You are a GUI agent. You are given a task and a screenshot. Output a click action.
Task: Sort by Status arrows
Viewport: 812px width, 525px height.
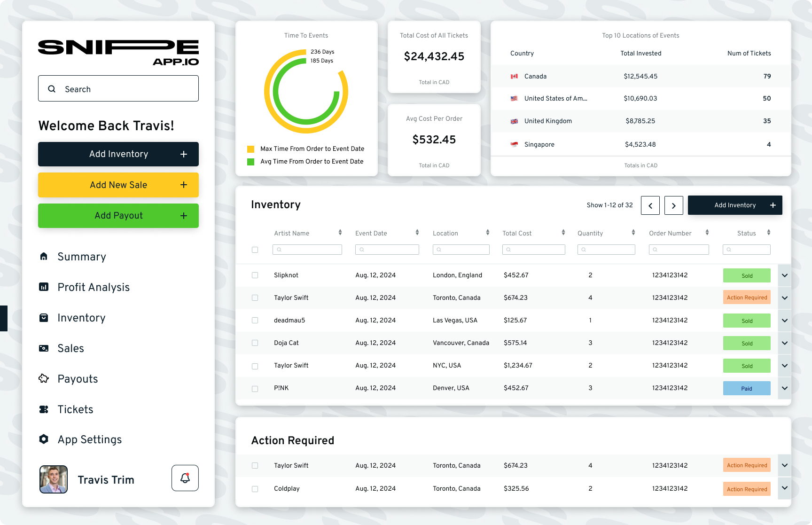(769, 233)
